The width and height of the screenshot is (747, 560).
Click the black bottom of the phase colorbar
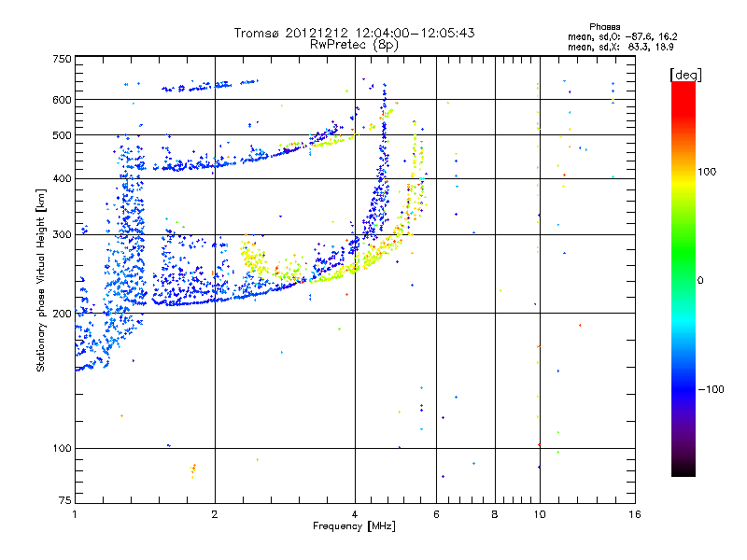pos(684,469)
